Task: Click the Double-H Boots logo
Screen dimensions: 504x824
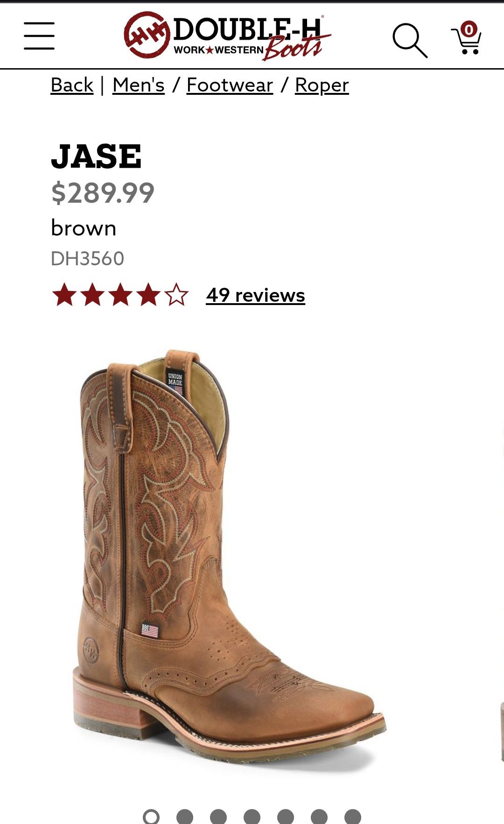Action: [x=227, y=36]
